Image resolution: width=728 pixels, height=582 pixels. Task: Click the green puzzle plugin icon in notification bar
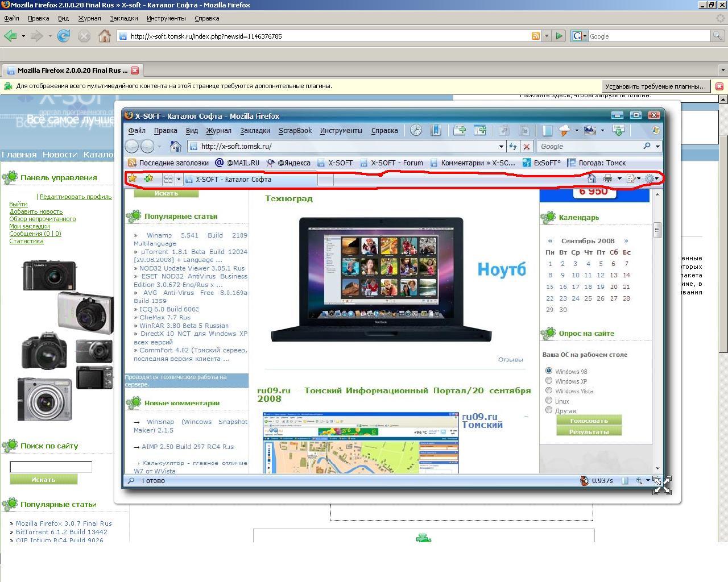(8, 86)
